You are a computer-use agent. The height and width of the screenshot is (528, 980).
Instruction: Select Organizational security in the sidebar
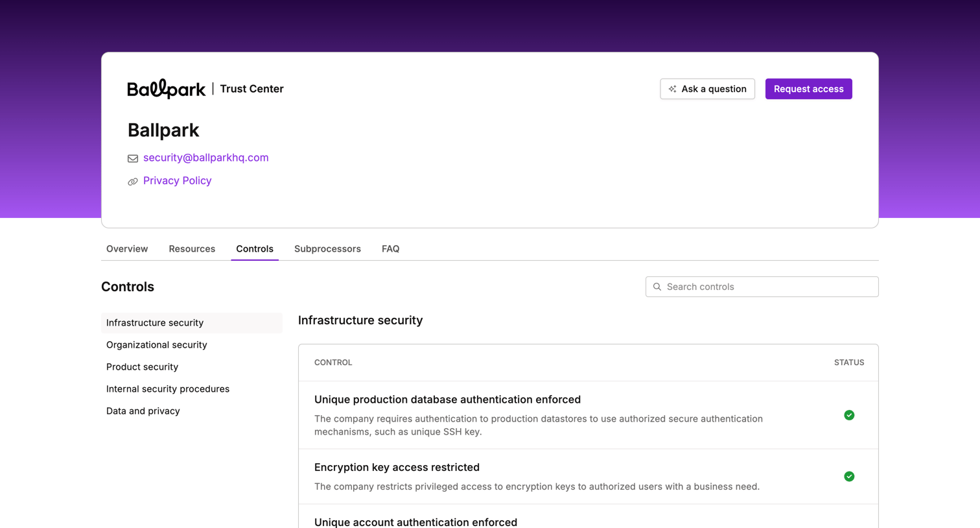point(192,345)
